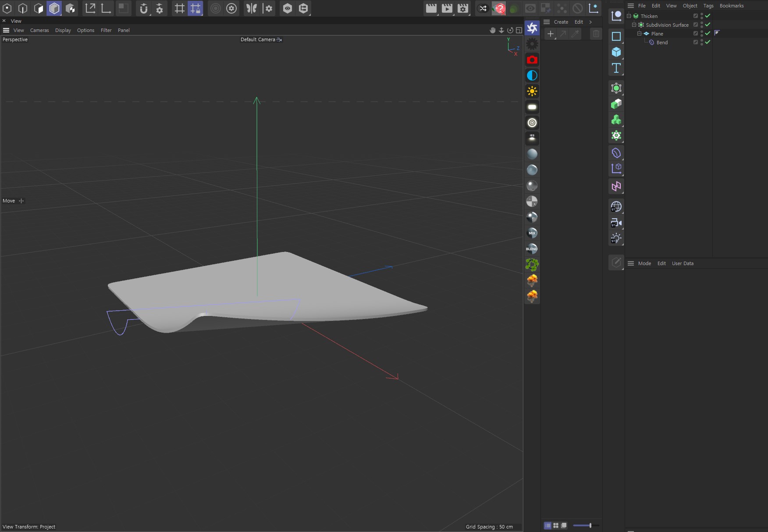This screenshot has height=532, width=768.
Task: Open View menu in viewport menu bar
Action: click(x=19, y=30)
